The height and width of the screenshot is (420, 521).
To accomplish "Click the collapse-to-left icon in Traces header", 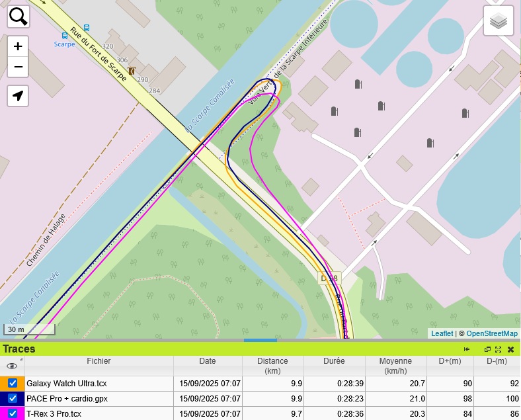I will [x=467, y=349].
